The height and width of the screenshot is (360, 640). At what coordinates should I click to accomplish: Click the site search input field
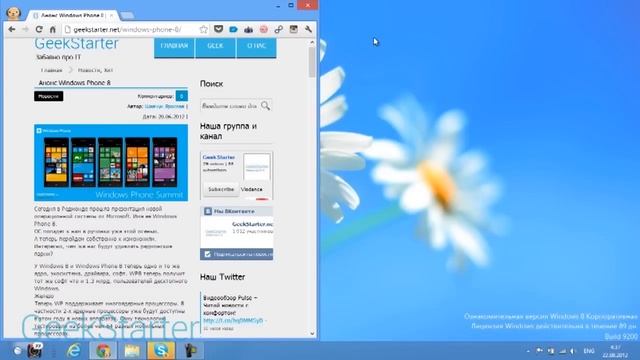[x=230, y=106]
